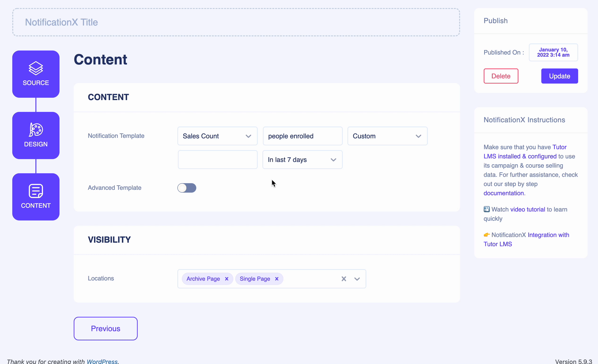Click the design palette icon in DESIGN
Screen dimensions: 598x364
click(x=36, y=130)
